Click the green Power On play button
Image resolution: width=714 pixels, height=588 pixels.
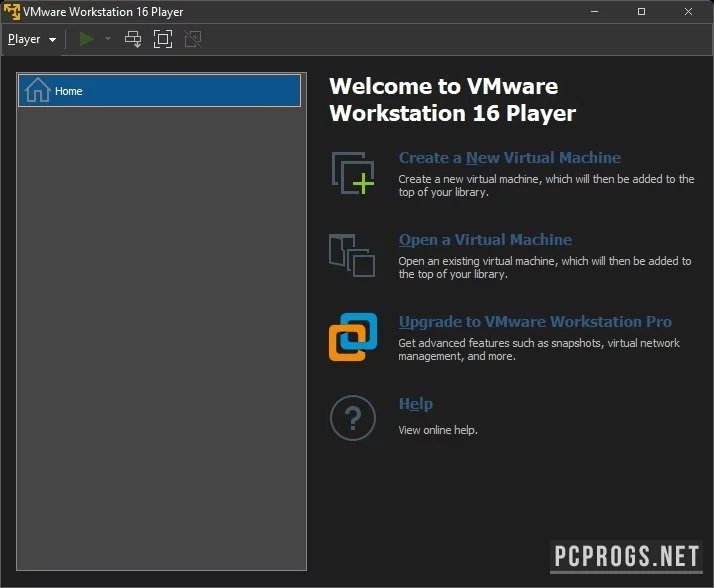(x=86, y=39)
